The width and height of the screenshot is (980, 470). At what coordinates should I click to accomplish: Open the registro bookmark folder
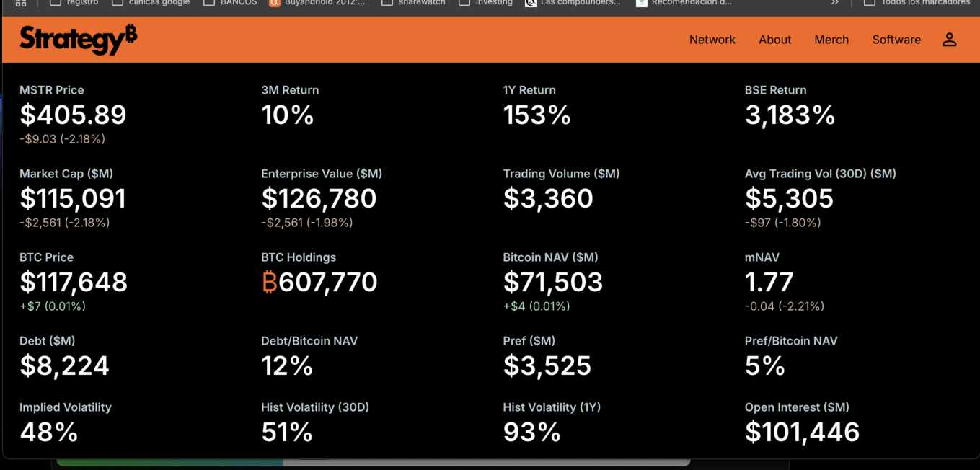click(74, 3)
